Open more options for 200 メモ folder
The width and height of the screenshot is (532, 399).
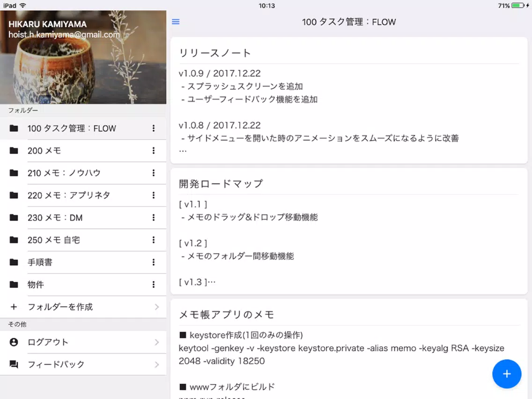click(154, 151)
